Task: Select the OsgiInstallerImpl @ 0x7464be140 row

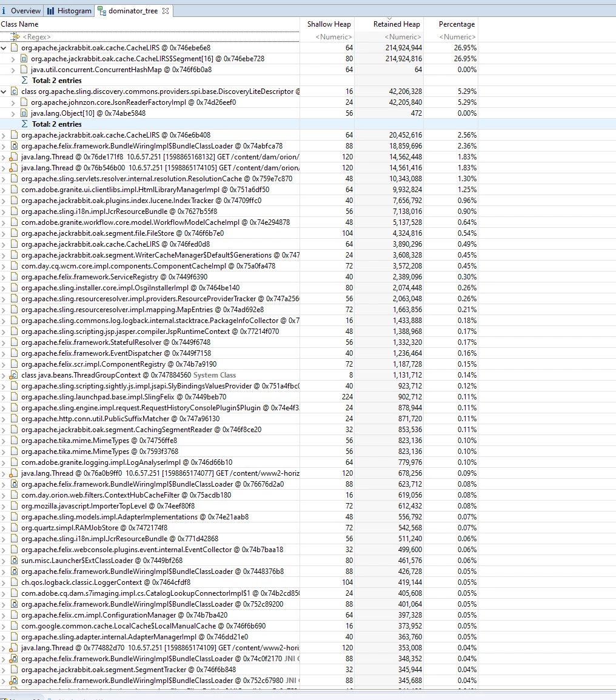Action: tap(238, 288)
